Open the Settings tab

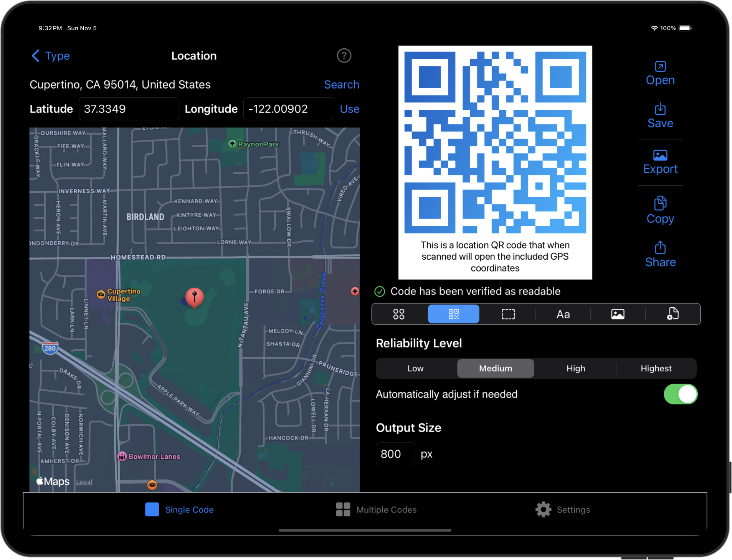[x=563, y=509]
